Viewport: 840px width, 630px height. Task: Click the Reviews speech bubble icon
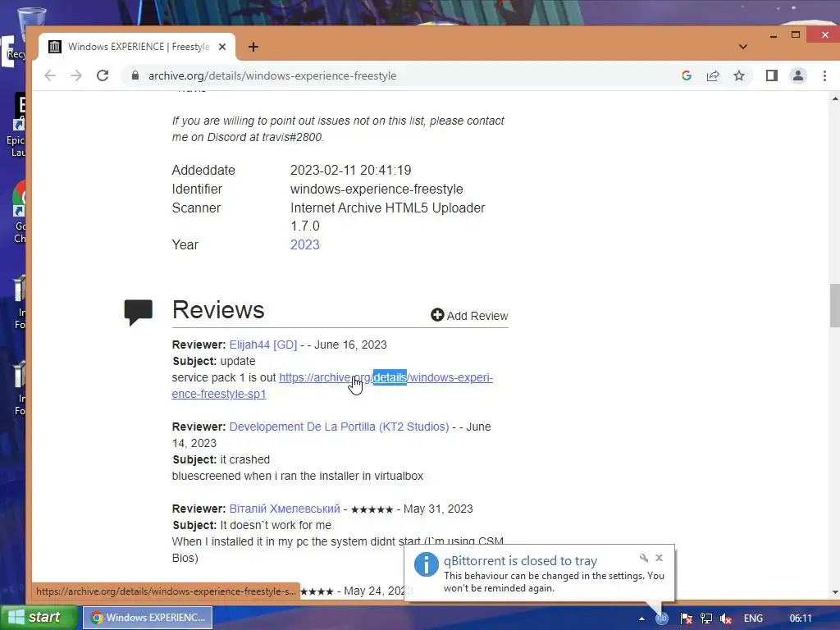(x=138, y=312)
